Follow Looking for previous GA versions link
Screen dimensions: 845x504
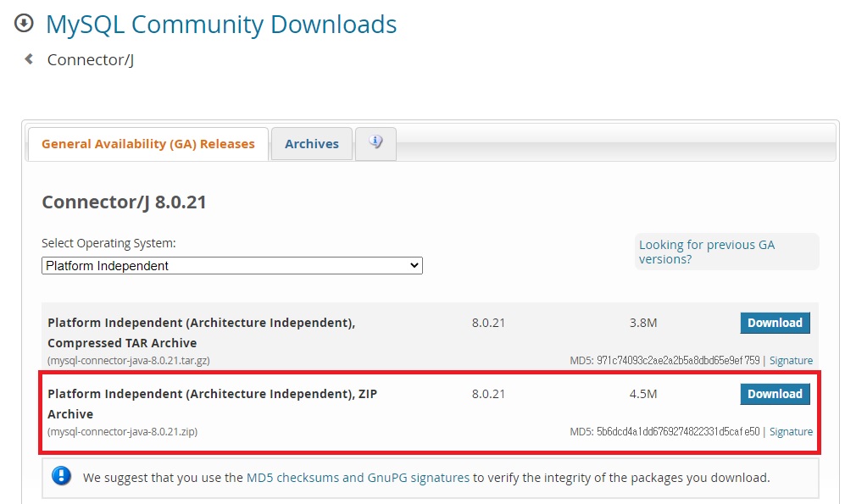[707, 252]
